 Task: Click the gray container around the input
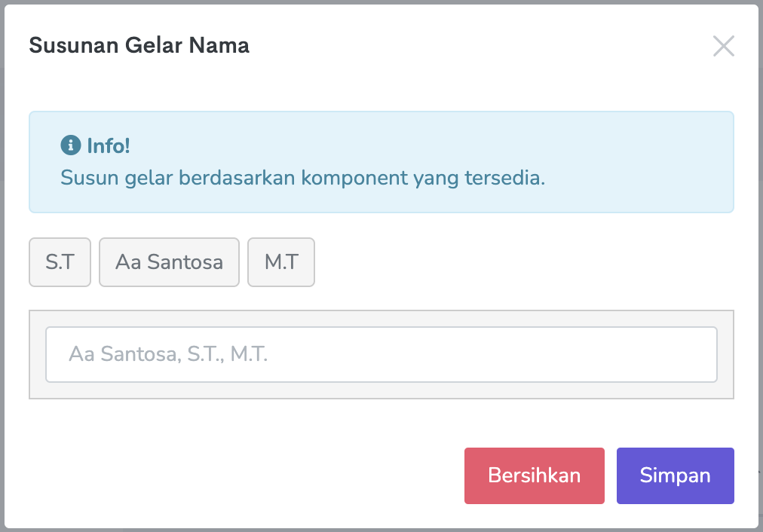pyautogui.click(x=381, y=391)
